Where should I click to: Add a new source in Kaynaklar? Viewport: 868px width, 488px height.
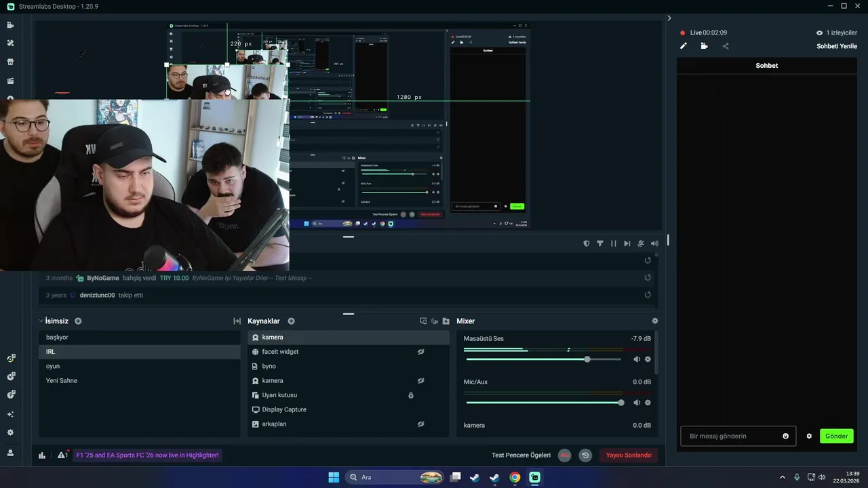click(291, 321)
